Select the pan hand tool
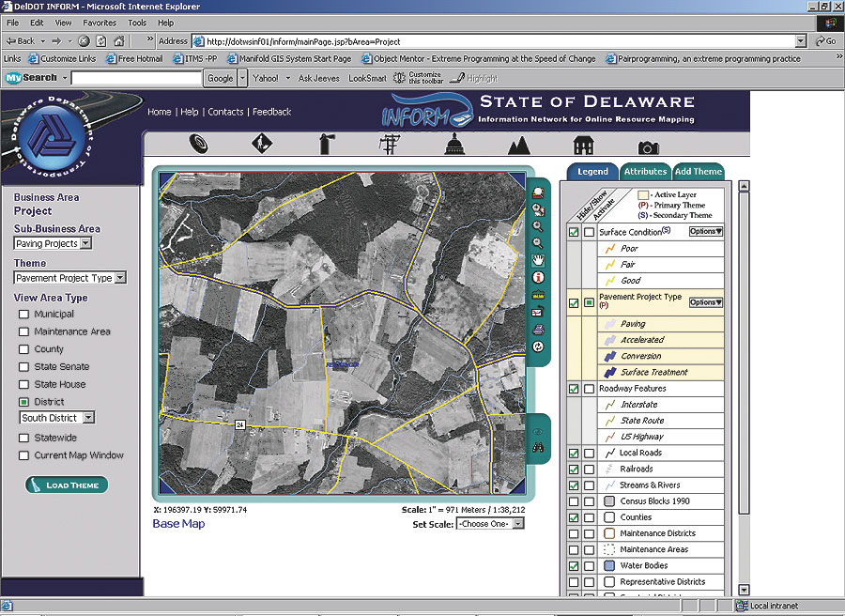 tap(538, 260)
